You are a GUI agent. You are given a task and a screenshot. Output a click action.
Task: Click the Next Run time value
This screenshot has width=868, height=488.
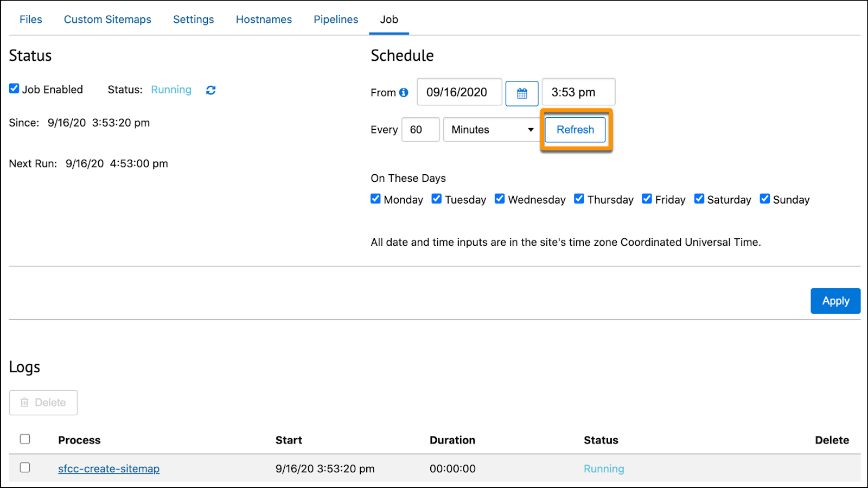(117, 163)
